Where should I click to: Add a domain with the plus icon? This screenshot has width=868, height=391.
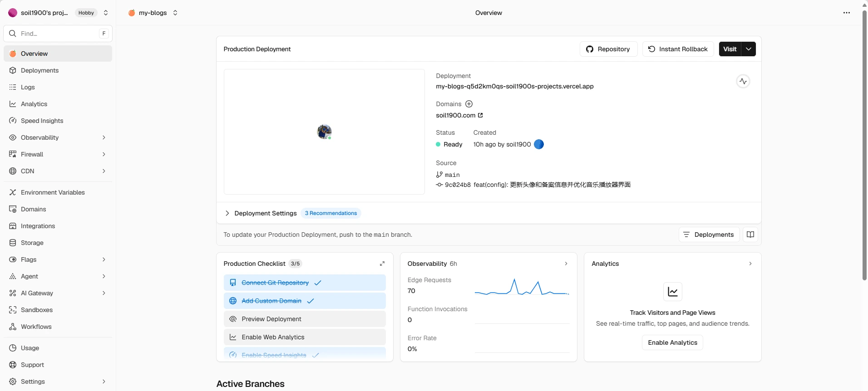coord(469,104)
